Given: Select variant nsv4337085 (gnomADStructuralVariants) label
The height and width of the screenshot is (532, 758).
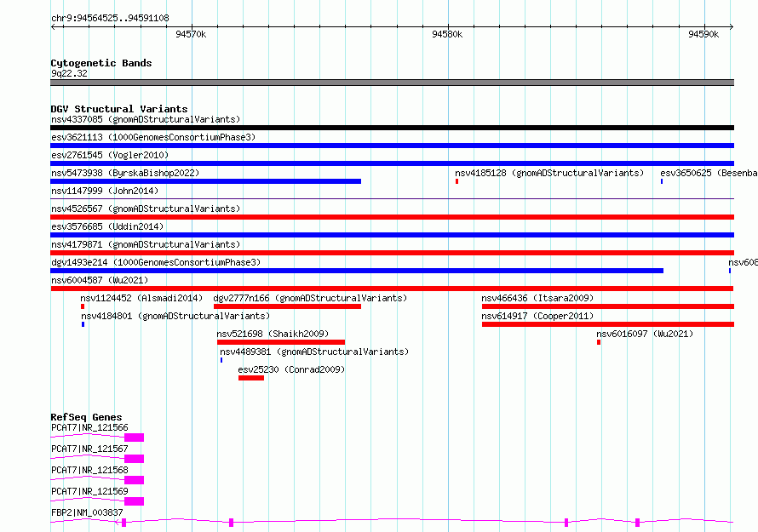Looking at the screenshot, I should point(146,119).
